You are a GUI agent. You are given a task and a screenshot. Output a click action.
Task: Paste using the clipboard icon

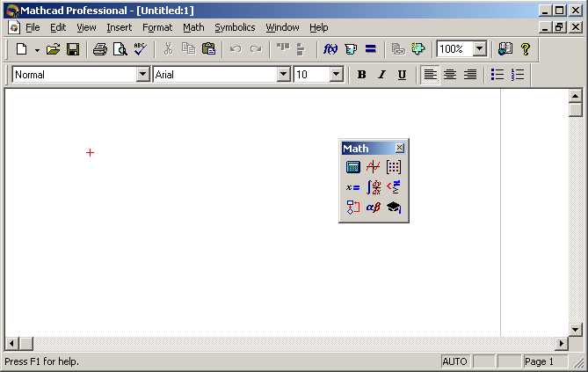(208, 49)
